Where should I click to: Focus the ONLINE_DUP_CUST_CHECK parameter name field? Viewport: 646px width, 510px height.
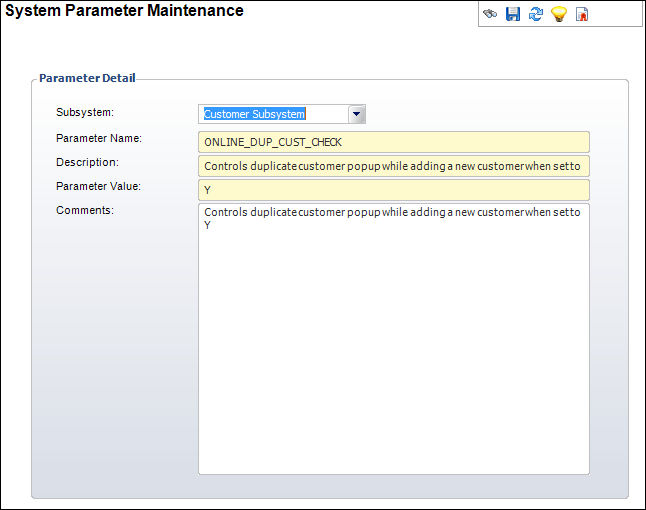394,142
